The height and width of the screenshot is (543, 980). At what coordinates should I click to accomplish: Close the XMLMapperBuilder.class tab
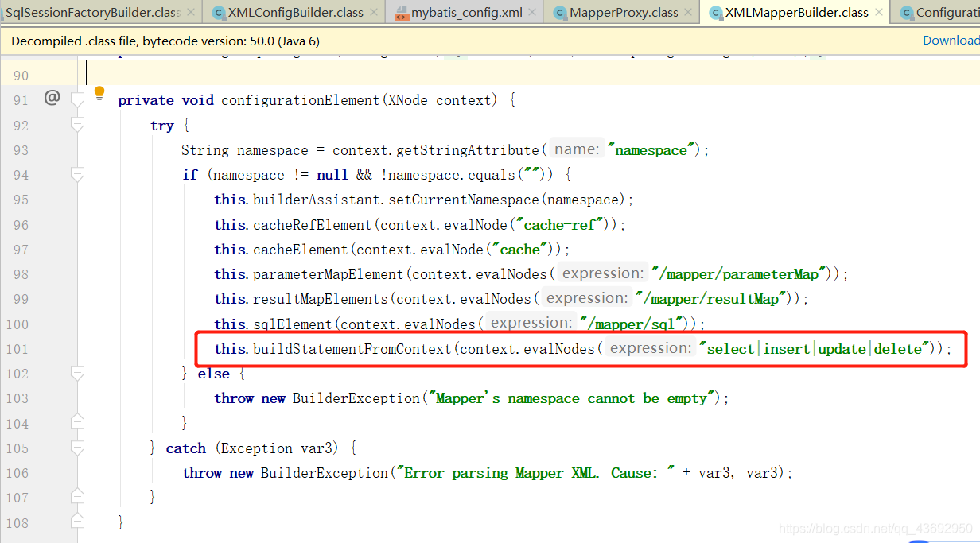point(878,13)
